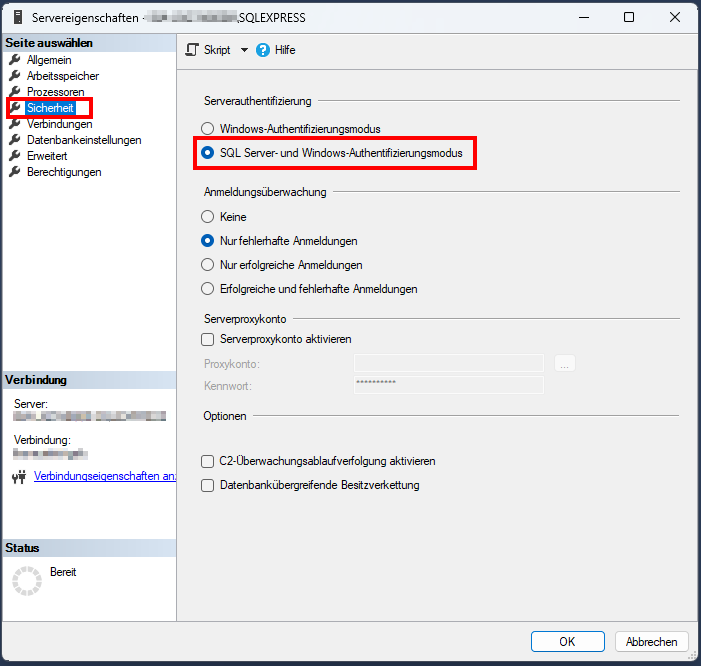Screen dimensions: 701x666
Task: Click the Skript label in toolbar
Action: coord(217,50)
